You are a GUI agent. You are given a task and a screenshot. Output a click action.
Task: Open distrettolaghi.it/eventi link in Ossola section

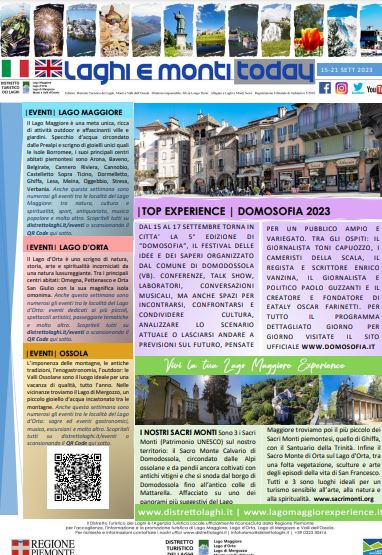(89, 436)
